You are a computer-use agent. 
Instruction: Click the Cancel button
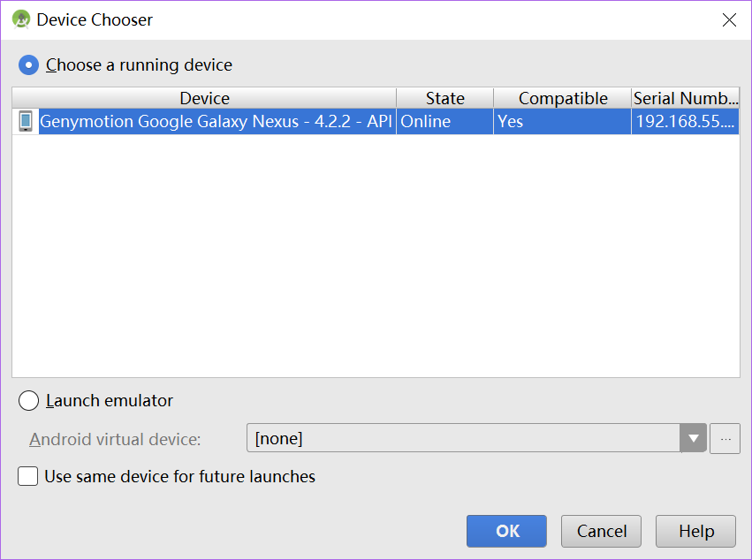pos(602,531)
